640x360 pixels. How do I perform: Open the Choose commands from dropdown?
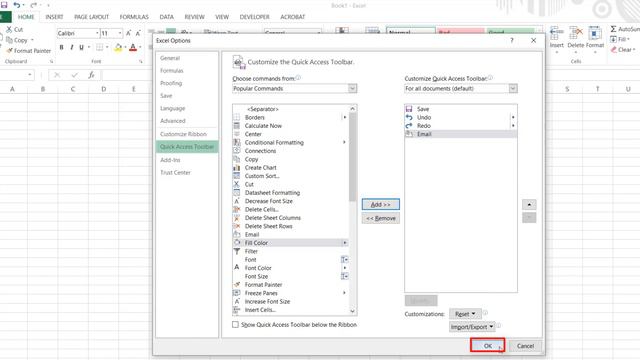353,89
